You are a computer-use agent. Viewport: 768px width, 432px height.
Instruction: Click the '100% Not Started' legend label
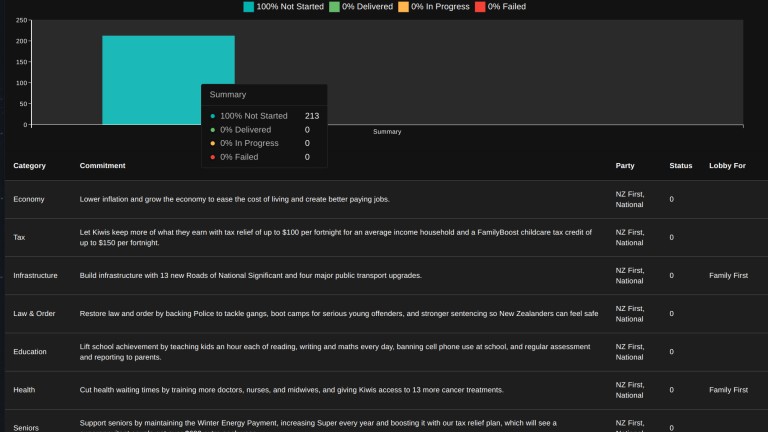click(x=290, y=7)
